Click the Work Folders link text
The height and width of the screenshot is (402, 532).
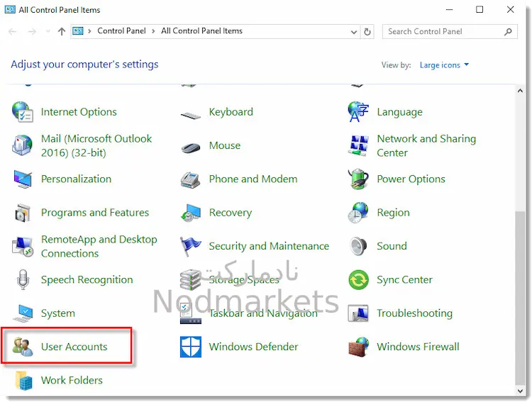pyautogui.click(x=72, y=380)
